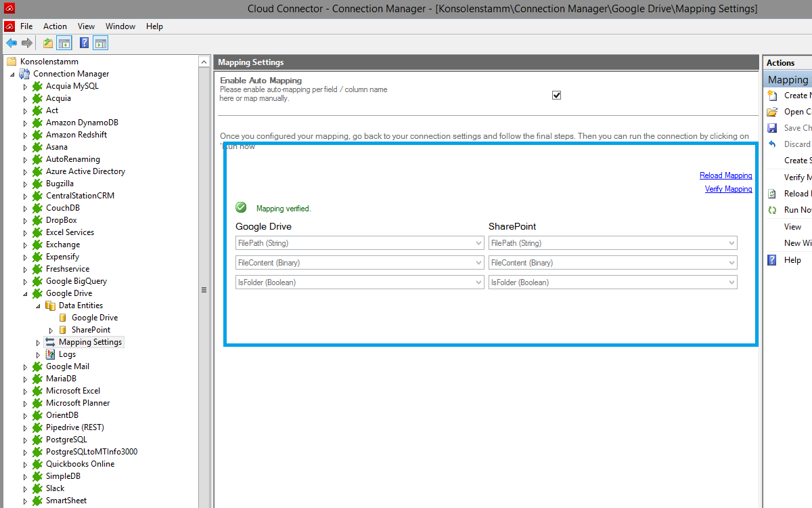Uncheck the Enable Auto Mapping checkbox
Viewport: 812px width, 508px height.
(x=556, y=96)
